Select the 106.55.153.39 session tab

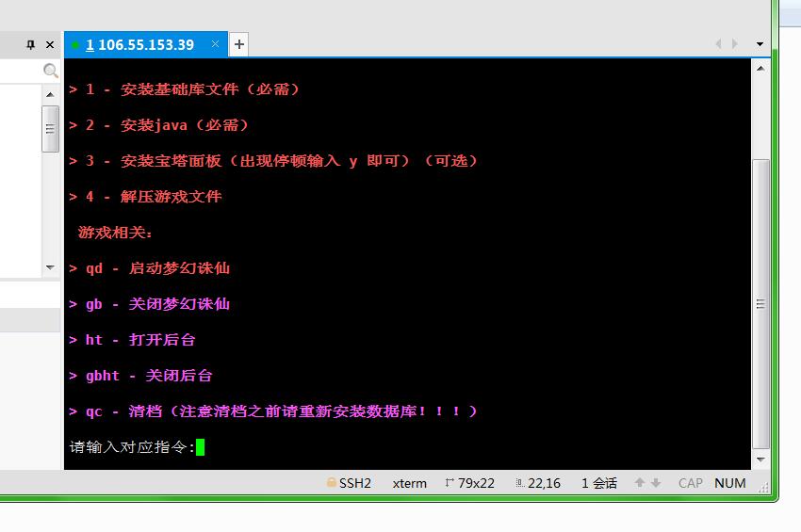[x=139, y=44]
